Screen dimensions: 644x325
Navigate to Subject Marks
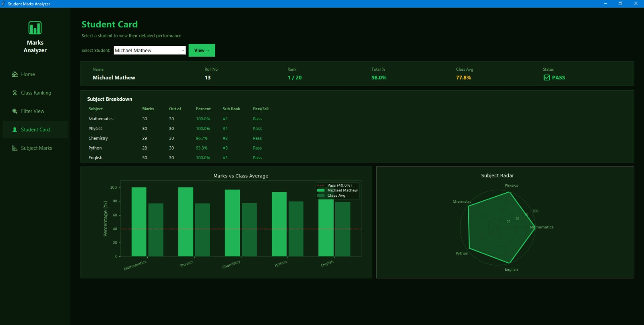tap(35, 148)
